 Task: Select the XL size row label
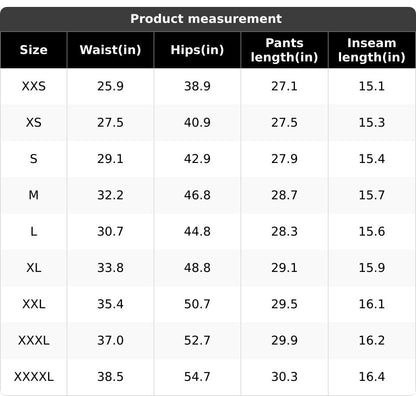(34, 268)
